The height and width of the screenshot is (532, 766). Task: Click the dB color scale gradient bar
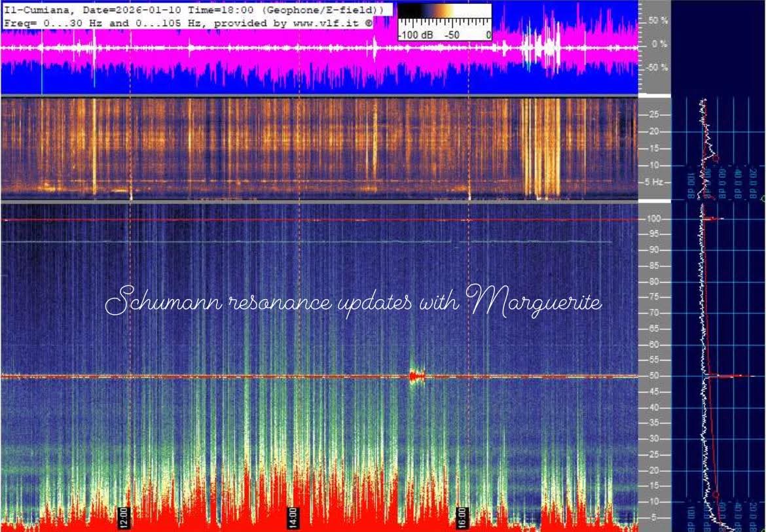click(x=445, y=11)
